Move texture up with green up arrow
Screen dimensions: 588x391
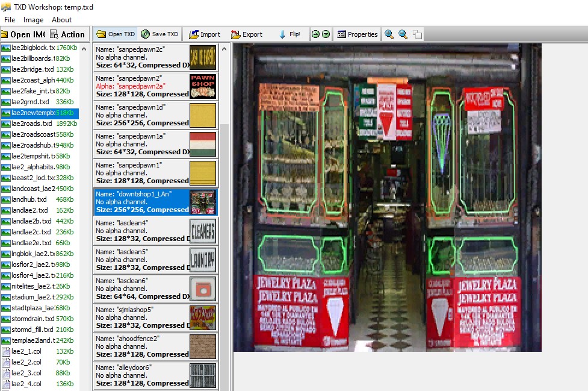316,34
